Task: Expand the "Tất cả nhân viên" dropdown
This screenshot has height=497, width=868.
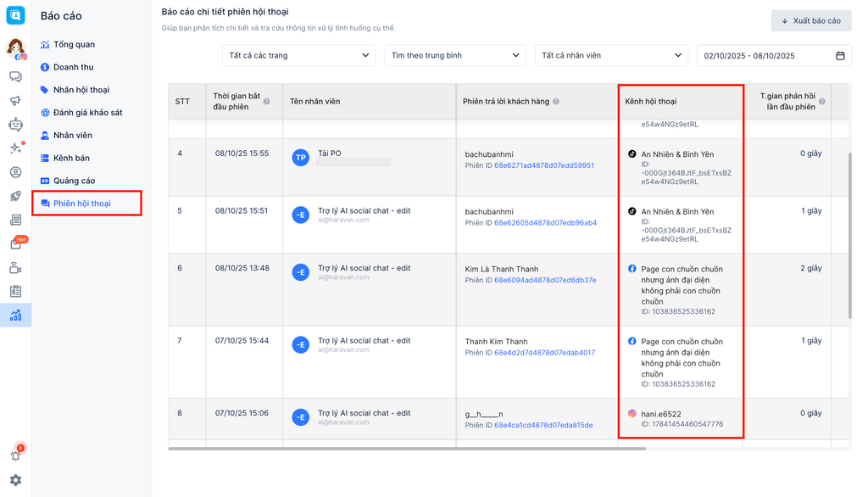Action: [610, 56]
